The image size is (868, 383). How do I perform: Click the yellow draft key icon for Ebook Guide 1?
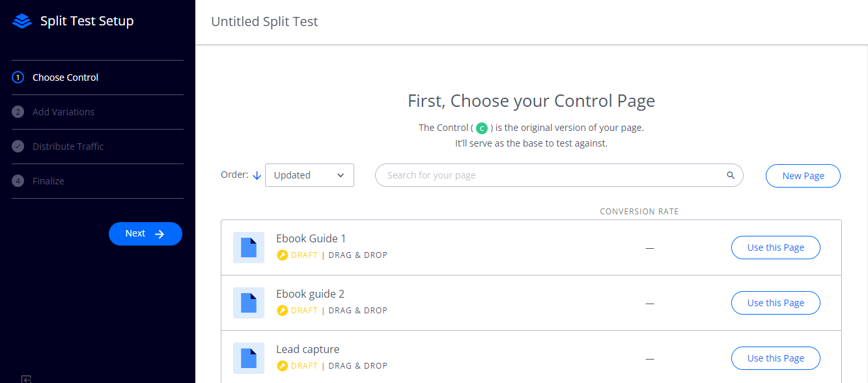coord(282,255)
